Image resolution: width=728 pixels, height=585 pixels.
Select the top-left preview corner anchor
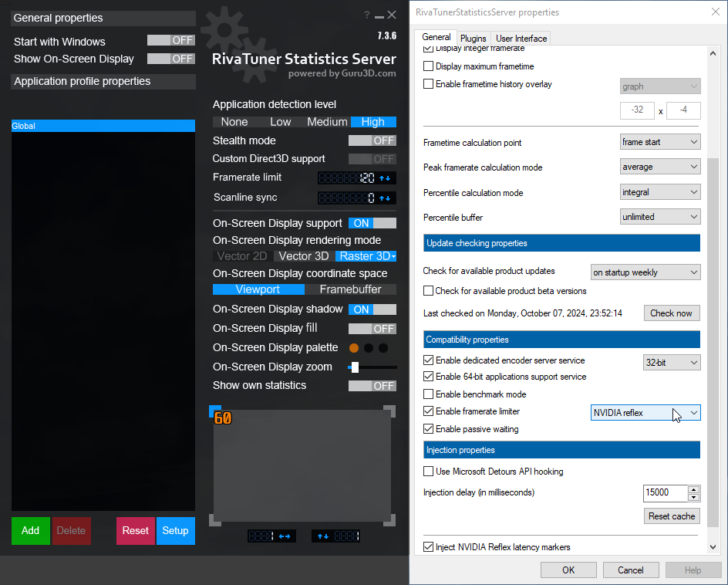click(x=215, y=411)
